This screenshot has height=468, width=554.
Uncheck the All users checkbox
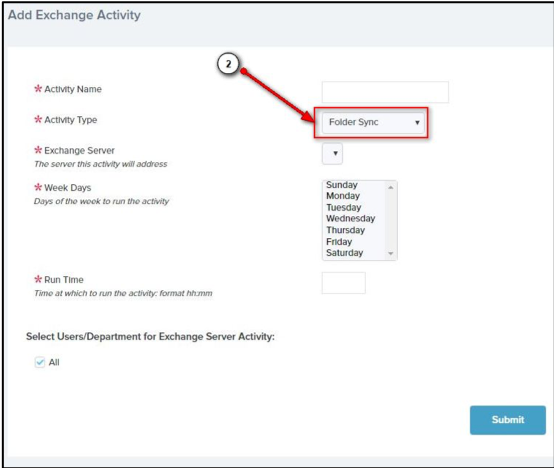coord(40,362)
